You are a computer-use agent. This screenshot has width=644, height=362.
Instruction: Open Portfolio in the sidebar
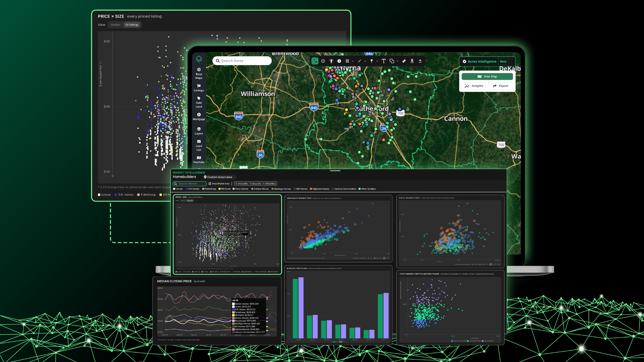(199, 160)
